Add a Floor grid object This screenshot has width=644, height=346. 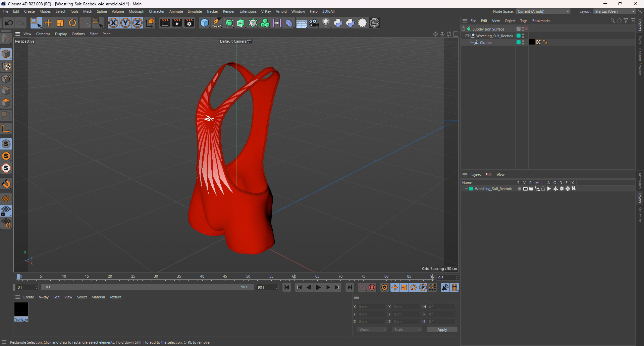pos(302,23)
